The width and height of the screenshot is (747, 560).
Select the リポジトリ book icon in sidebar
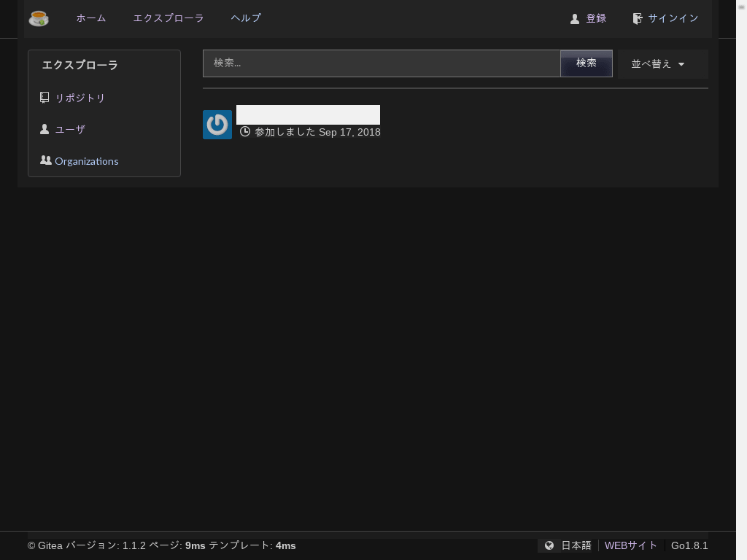44,97
